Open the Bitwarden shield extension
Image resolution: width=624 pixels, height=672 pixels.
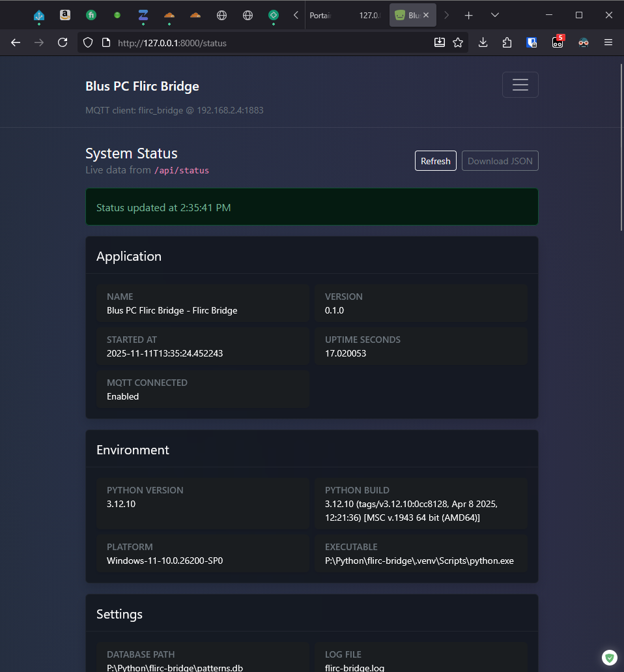coord(532,42)
